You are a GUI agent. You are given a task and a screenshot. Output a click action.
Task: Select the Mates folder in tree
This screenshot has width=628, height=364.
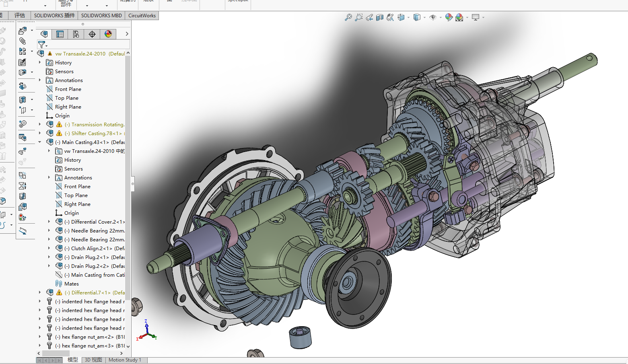coord(71,284)
